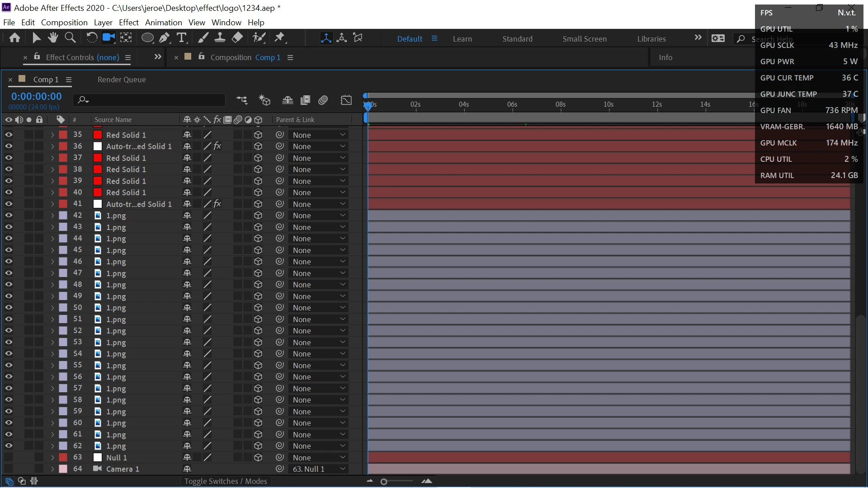Click Toggle Switches / Modes button
This screenshot has width=868, height=488.
pyautogui.click(x=226, y=481)
